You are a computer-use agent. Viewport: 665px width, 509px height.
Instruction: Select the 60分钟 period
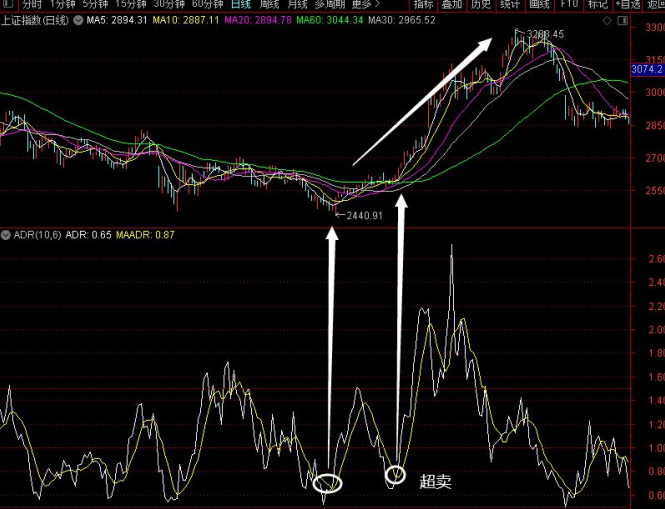pyautogui.click(x=207, y=4)
